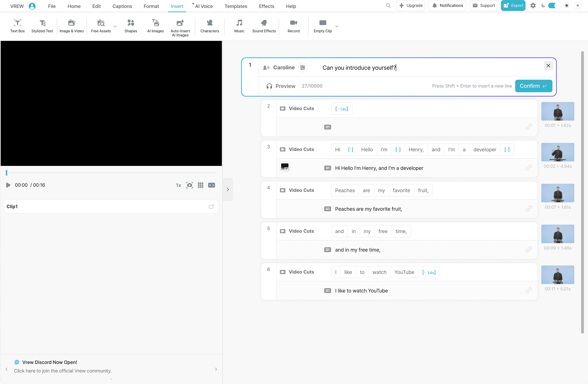This screenshot has height=384, width=588.
Task: Click the AI Images icon
Action: point(155,23)
